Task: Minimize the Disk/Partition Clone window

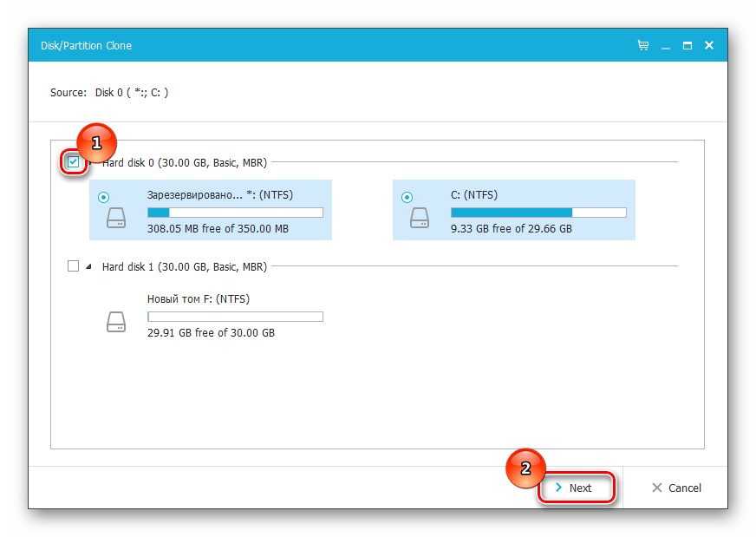Action: point(665,45)
